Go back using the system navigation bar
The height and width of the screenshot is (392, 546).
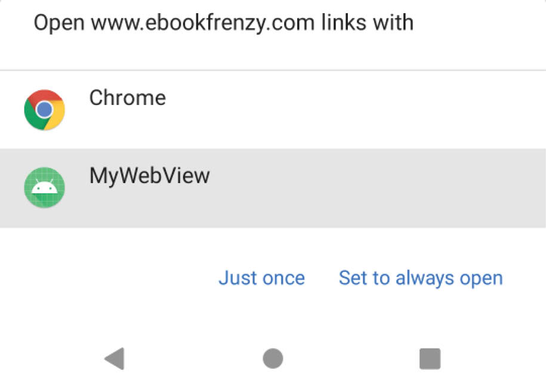coord(115,359)
